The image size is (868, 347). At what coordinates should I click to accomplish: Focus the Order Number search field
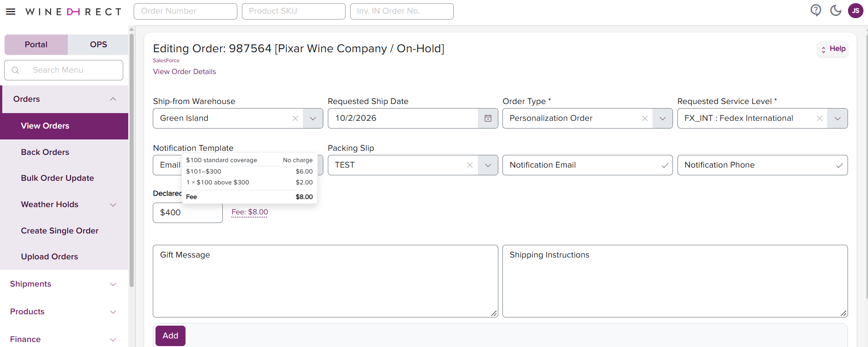(x=186, y=11)
